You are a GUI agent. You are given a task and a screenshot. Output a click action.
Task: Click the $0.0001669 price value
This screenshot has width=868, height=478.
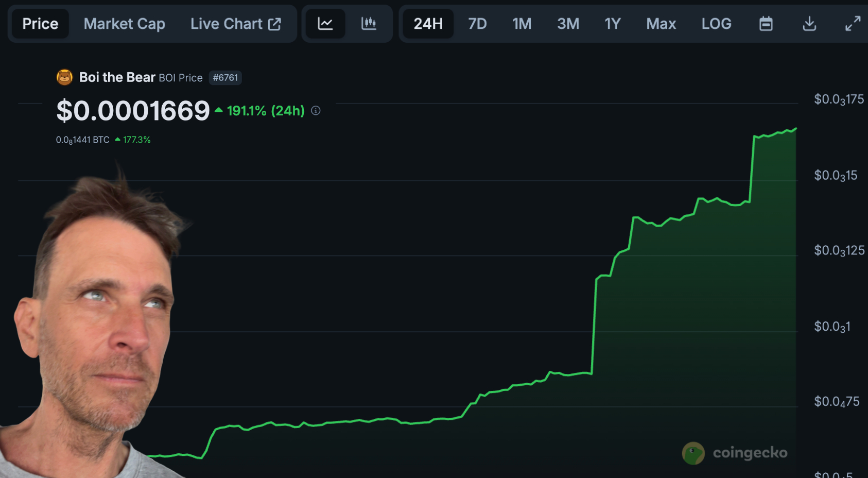[133, 111]
